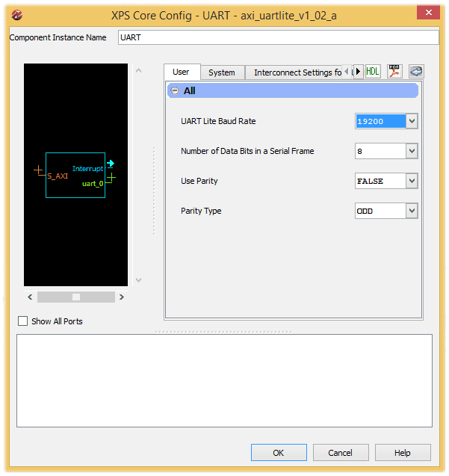Open the UART Lite Baud Rate dropdown
Viewport: 449px width, 476px height.
[x=412, y=121]
